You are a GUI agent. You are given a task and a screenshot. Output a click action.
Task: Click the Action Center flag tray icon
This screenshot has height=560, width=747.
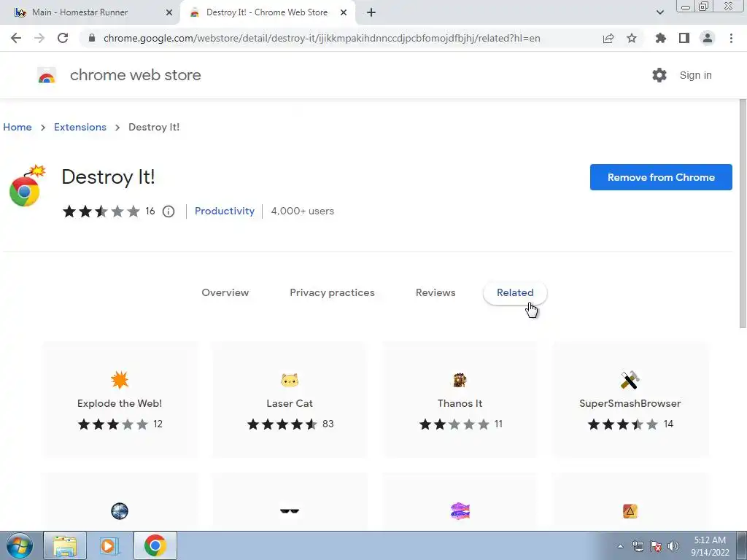tap(656, 546)
